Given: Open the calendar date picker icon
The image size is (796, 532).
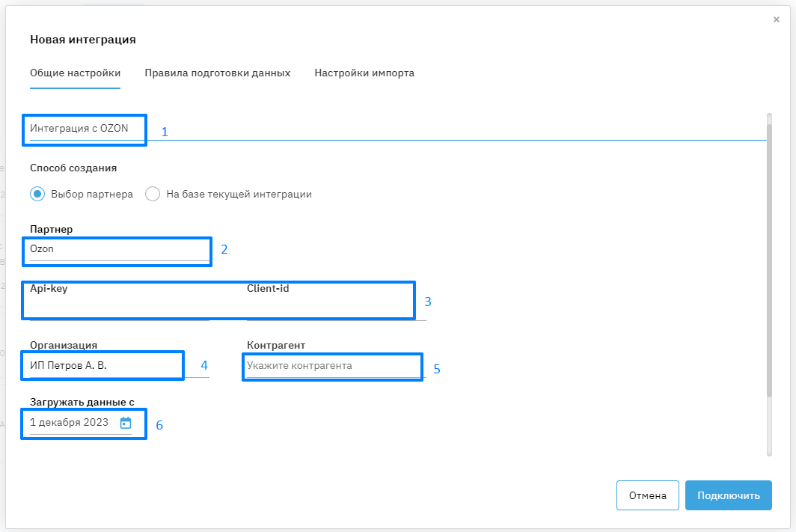Looking at the screenshot, I should tap(126, 423).
